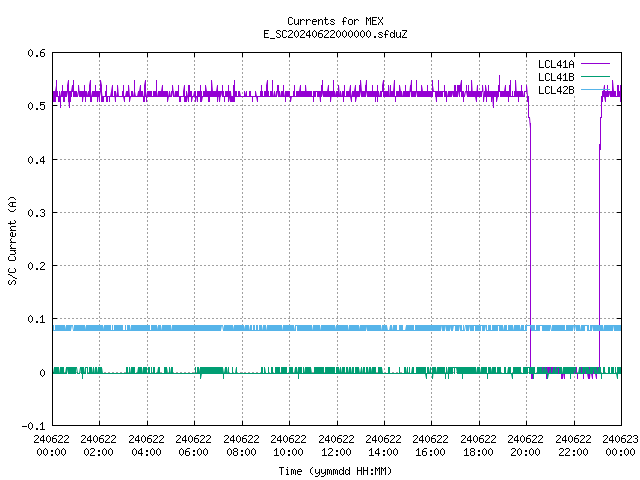
Task: Click the 0.1 y-axis tick label
Action: click(36, 319)
